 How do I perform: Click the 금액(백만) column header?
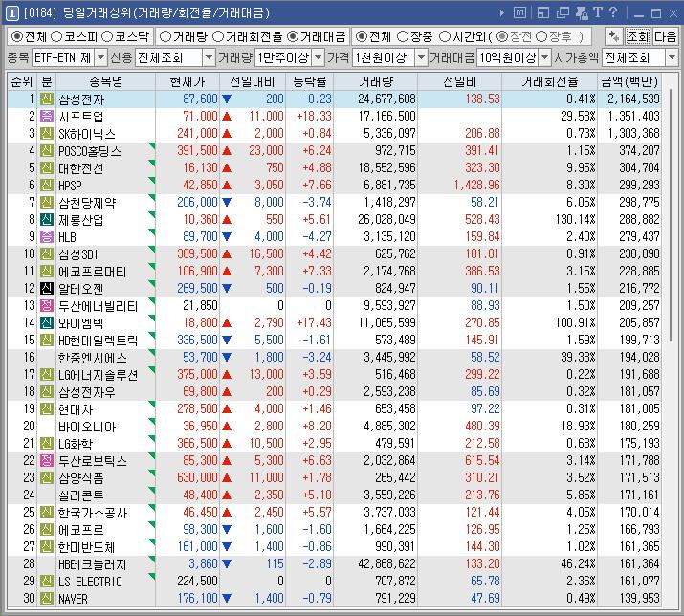click(x=629, y=81)
